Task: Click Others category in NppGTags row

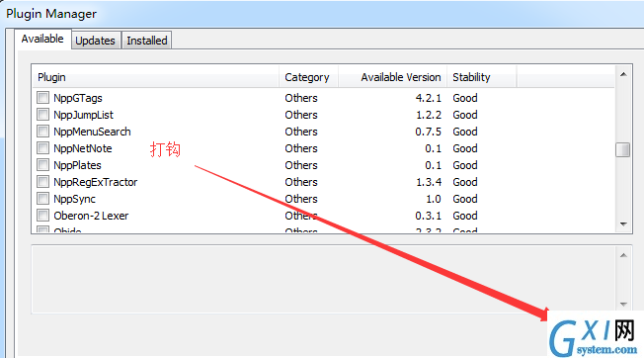Action: 301,98
